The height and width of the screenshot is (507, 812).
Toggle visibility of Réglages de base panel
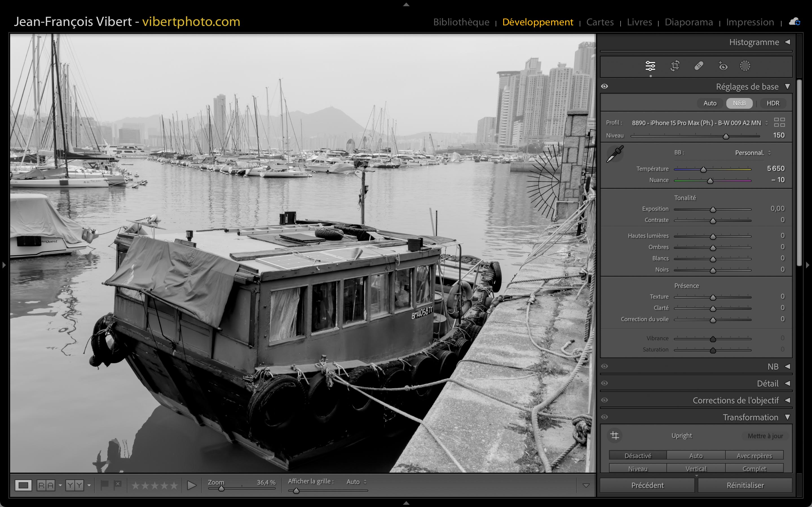605,86
